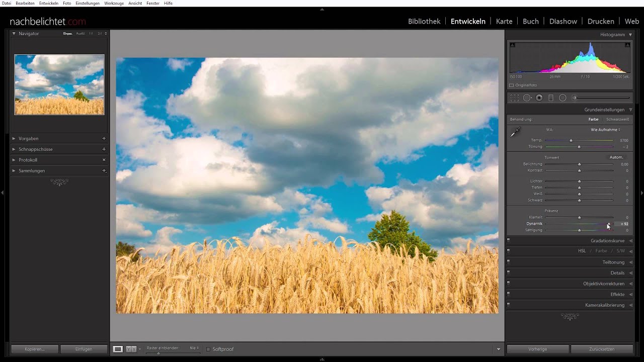
Task: Expand the Gradationskurve panel
Action: click(x=630, y=241)
